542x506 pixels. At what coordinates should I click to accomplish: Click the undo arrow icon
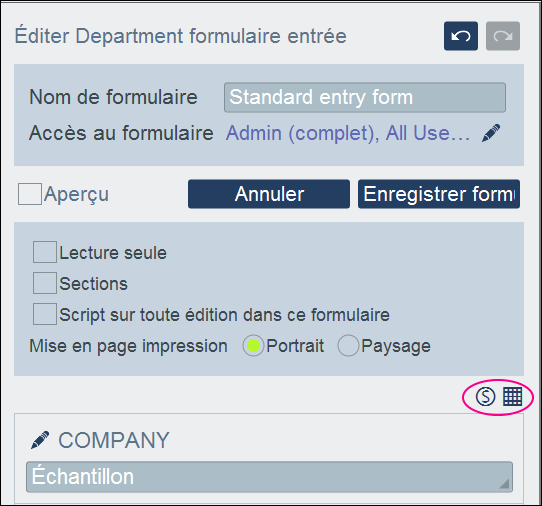tap(461, 36)
